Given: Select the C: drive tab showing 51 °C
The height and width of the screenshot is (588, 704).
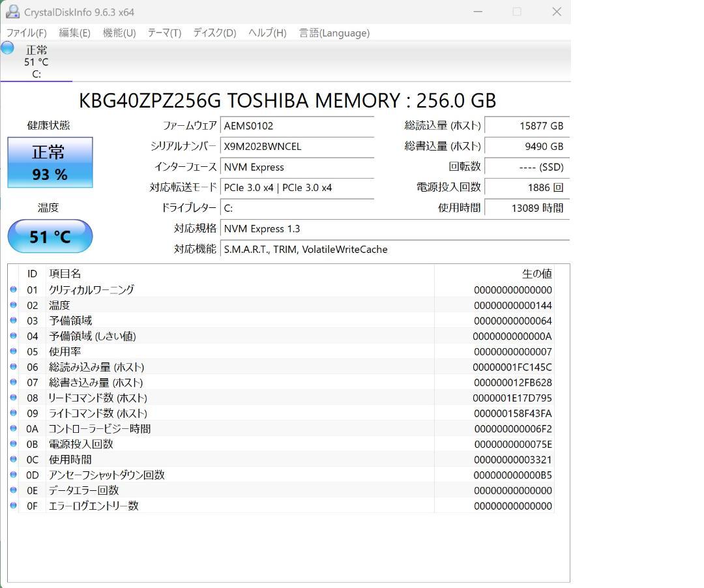Looking at the screenshot, I should (37, 61).
